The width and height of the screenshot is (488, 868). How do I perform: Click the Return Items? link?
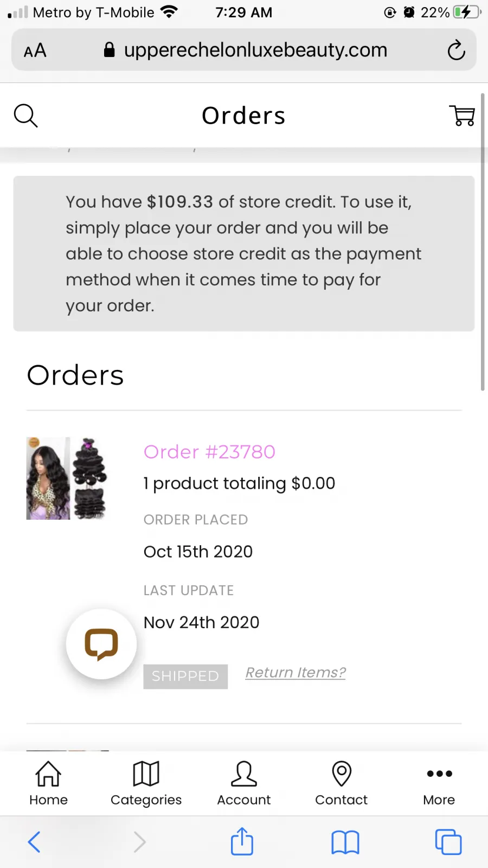pyautogui.click(x=296, y=673)
